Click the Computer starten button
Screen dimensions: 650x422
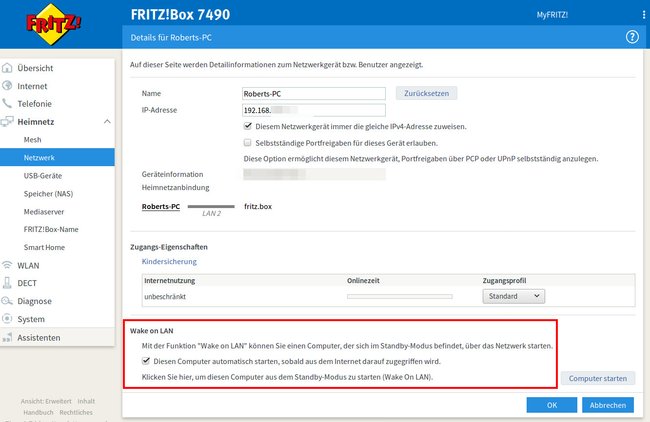coord(598,378)
